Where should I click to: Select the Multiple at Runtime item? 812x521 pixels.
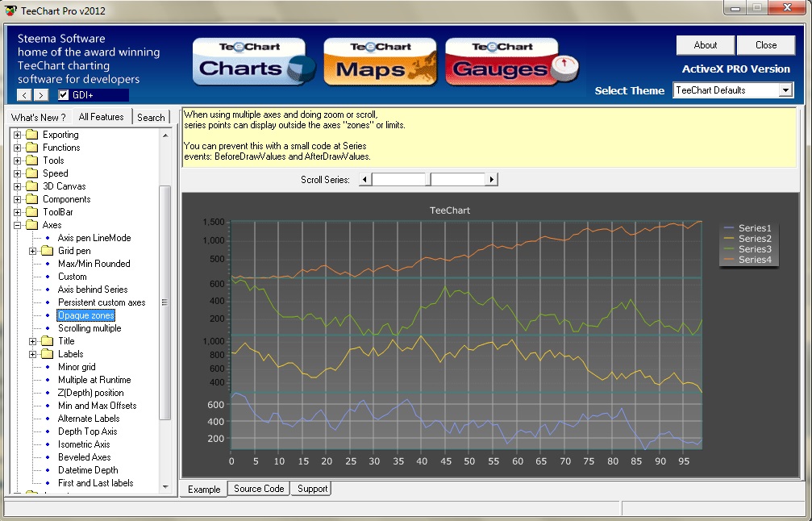(94, 380)
